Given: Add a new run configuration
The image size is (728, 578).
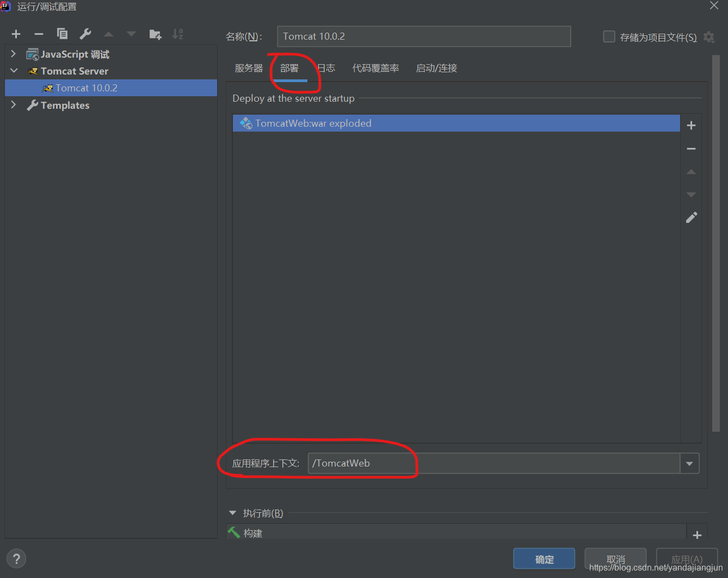Looking at the screenshot, I should tap(16, 34).
